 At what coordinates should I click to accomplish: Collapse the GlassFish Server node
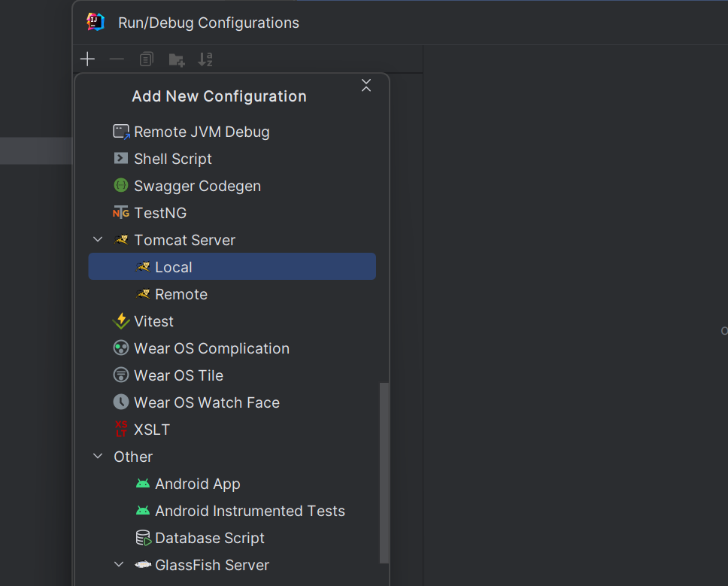pos(119,565)
